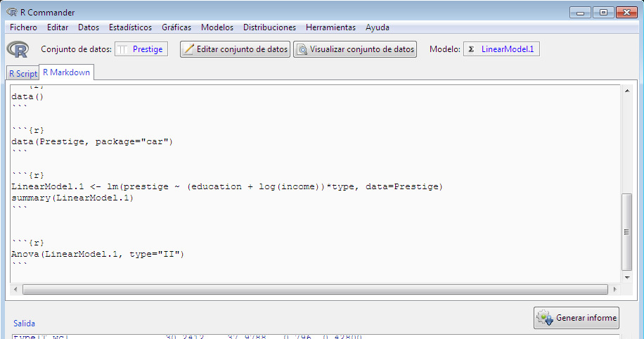This screenshot has height=339, width=644.
Task: Open the Distribuciones menu
Action: pos(269,27)
